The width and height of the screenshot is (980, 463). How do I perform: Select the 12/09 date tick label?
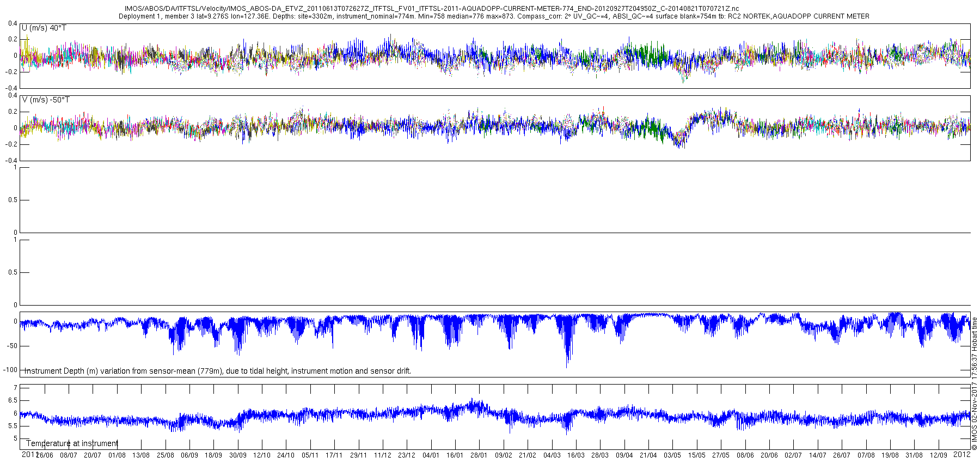pyautogui.click(x=939, y=455)
